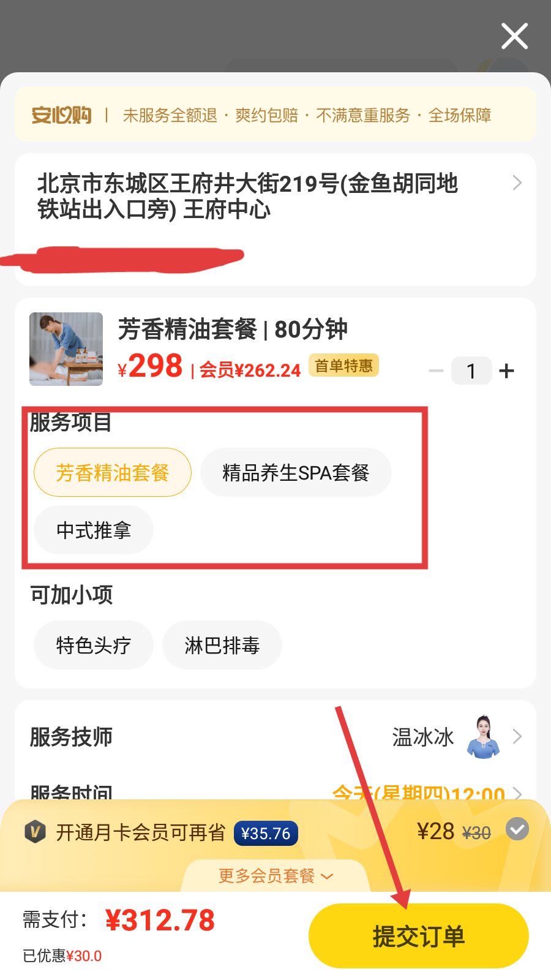Open service time picker chevron

517,794
